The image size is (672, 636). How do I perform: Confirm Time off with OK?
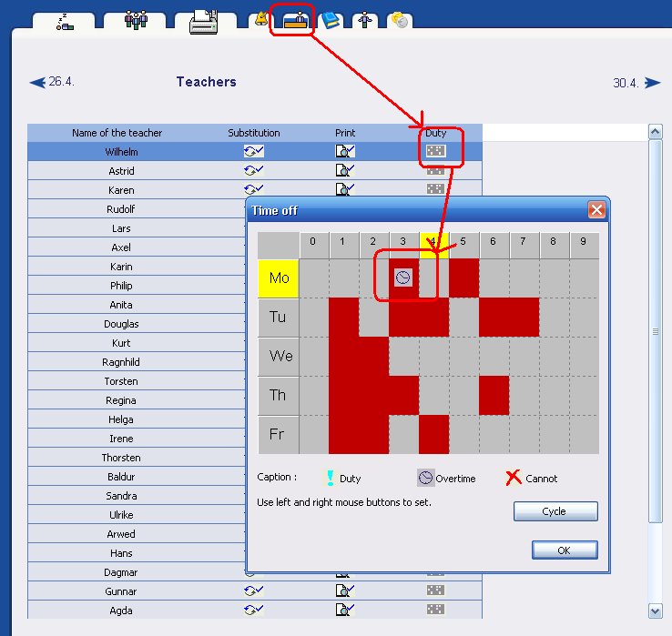(x=565, y=550)
